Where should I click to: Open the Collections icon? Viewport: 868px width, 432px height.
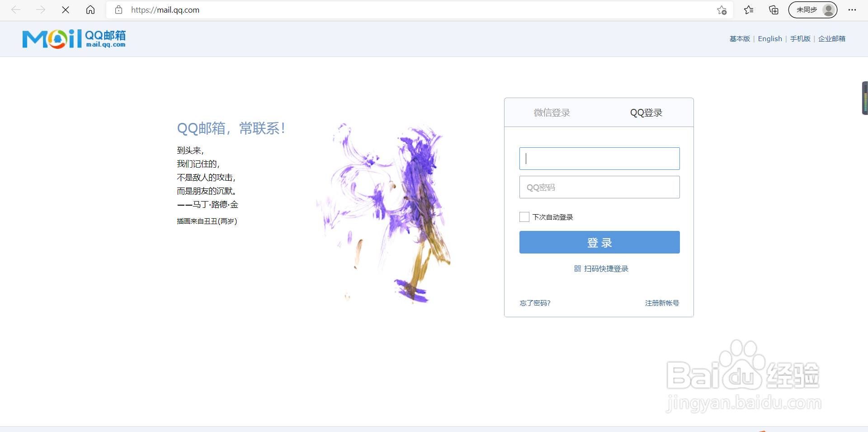pyautogui.click(x=773, y=9)
